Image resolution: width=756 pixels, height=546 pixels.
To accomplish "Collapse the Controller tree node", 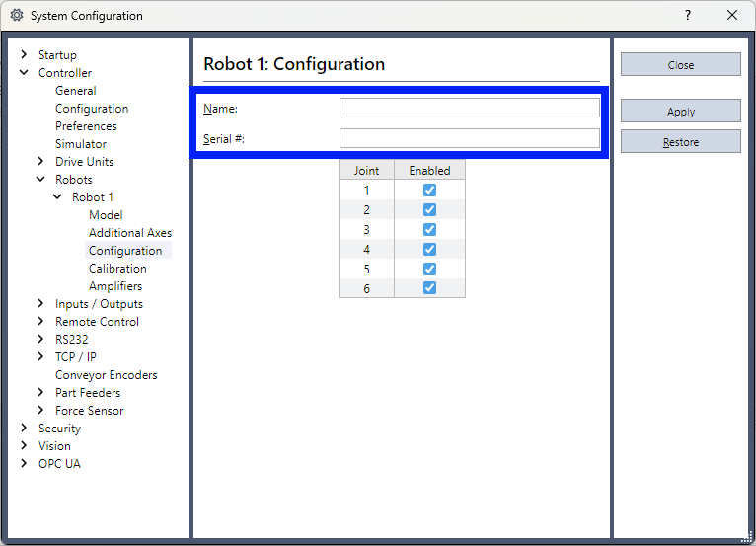I will pyautogui.click(x=24, y=72).
